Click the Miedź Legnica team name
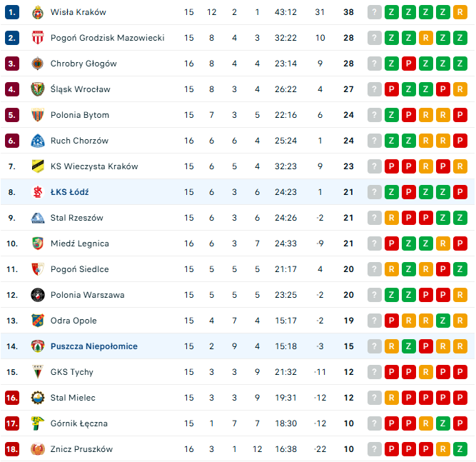This screenshot has width=476, height=462. (79, 243)
